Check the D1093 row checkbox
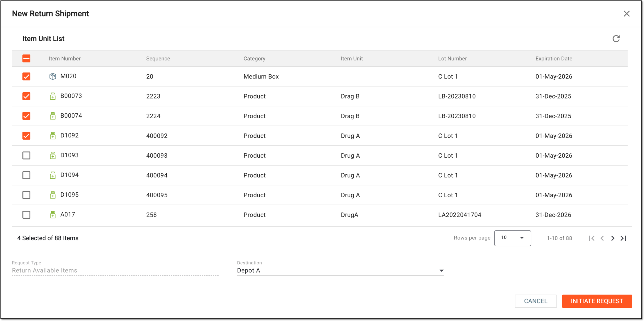Image resolution: width=644 pixels, height=321 pixels. coord(26,155)
